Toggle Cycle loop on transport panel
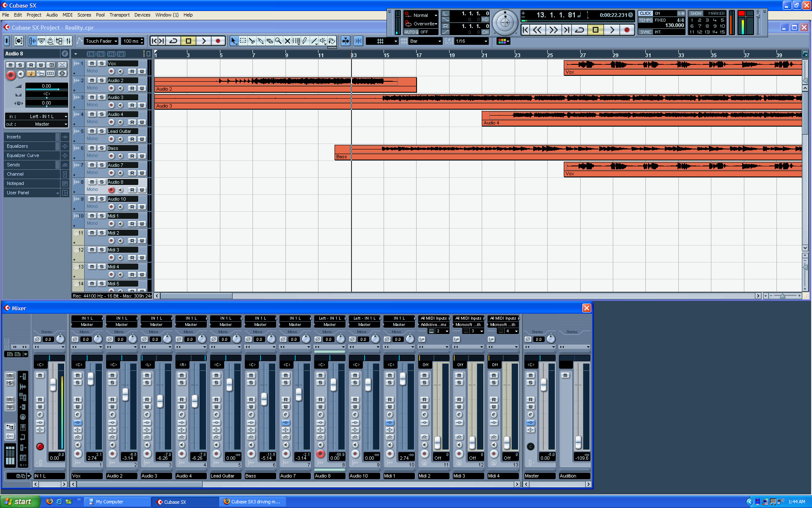 tap(580, 30)
